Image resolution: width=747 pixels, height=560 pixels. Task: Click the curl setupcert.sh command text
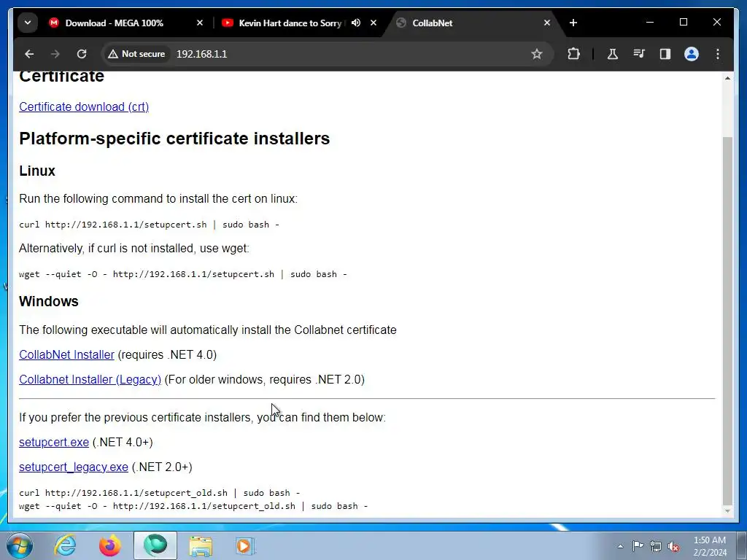click(x=149, y=225)
